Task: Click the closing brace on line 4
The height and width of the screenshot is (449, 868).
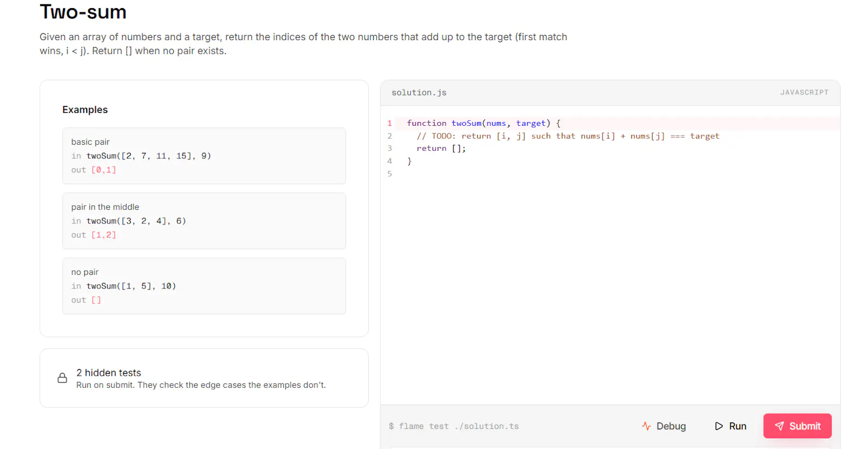Action: click(410, 161)
